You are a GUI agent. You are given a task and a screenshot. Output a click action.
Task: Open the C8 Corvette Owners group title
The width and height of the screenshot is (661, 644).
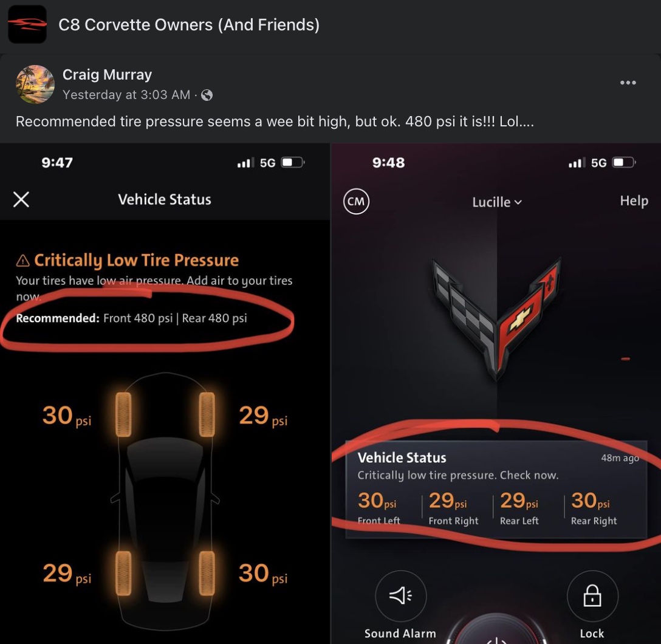(189, 25)
